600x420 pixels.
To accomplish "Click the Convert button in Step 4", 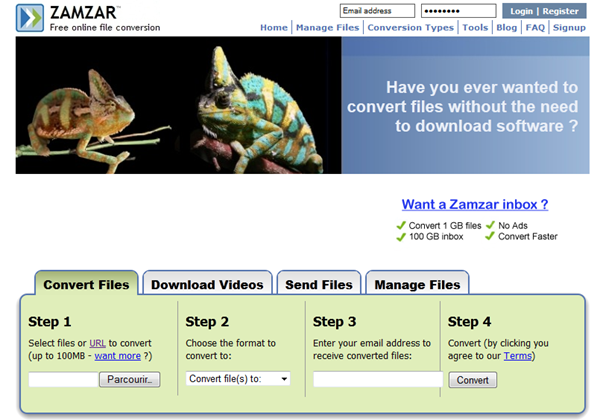I will (473, 380).
